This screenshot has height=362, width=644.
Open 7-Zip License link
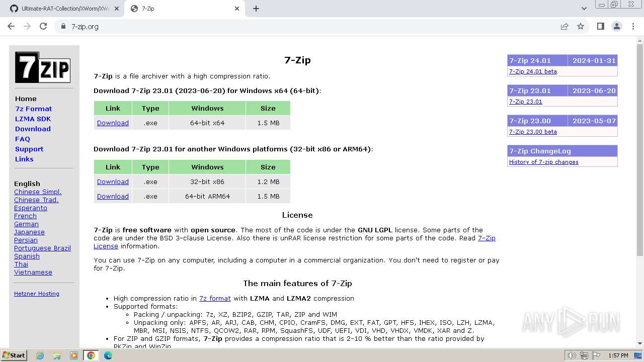click(487, 238)
